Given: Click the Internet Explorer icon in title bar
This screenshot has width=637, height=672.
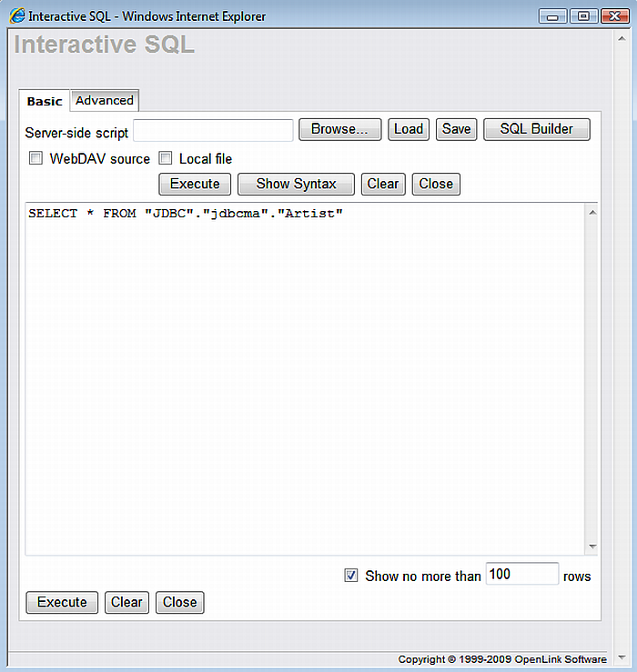Looking at the screenshot, I should click(16, 16).
